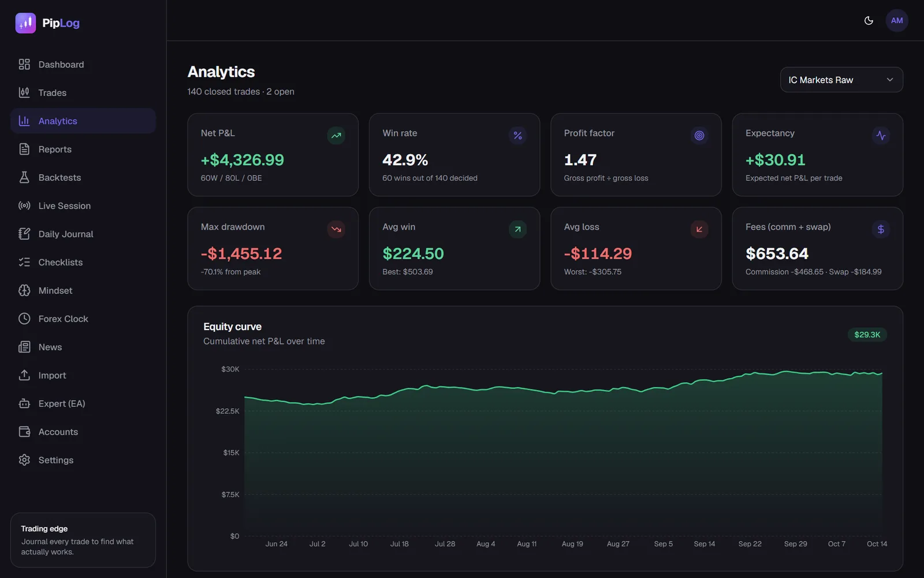Click the 42.9% win rate value

[x=405, y=160]
